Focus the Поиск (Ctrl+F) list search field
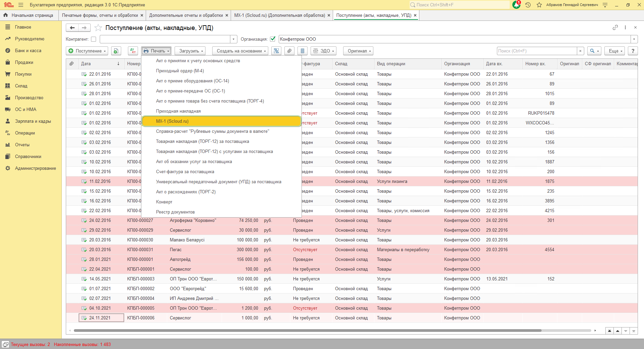 click(x=537, y=51)
